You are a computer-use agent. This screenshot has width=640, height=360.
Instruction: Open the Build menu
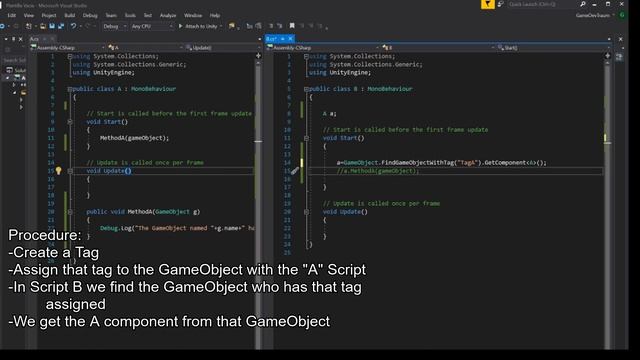(x=70, y=15)
